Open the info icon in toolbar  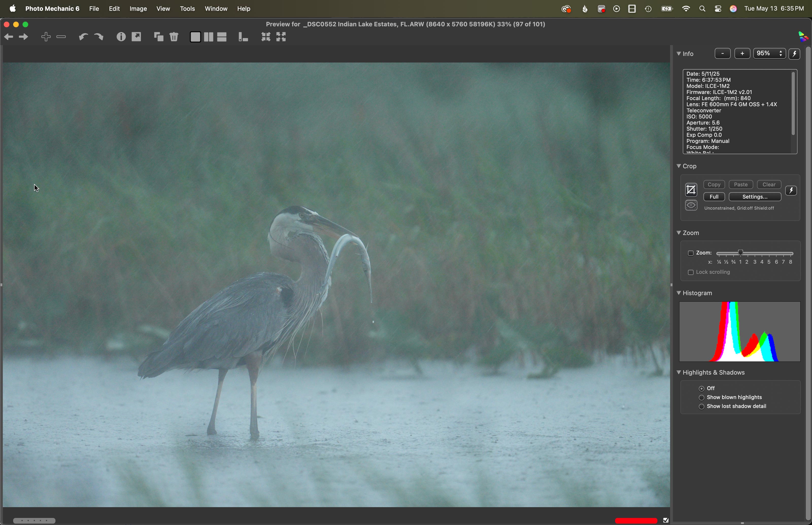click(121, 37)
